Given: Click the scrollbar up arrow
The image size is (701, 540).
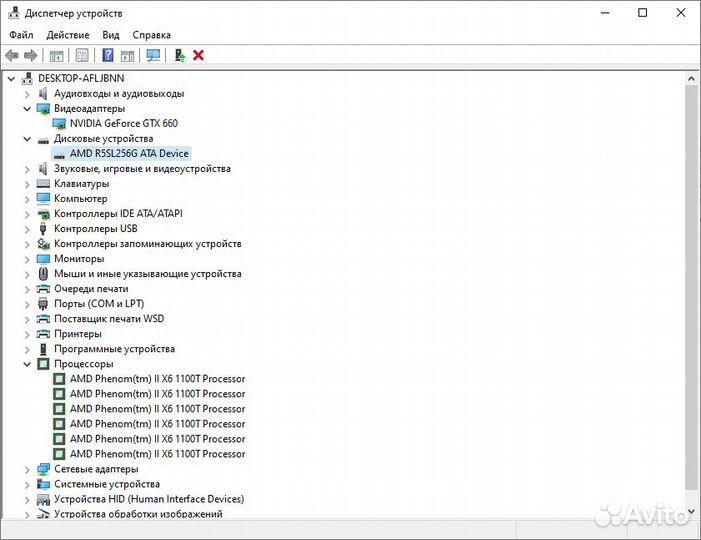Looking at the screenshot, I should 691,79.
